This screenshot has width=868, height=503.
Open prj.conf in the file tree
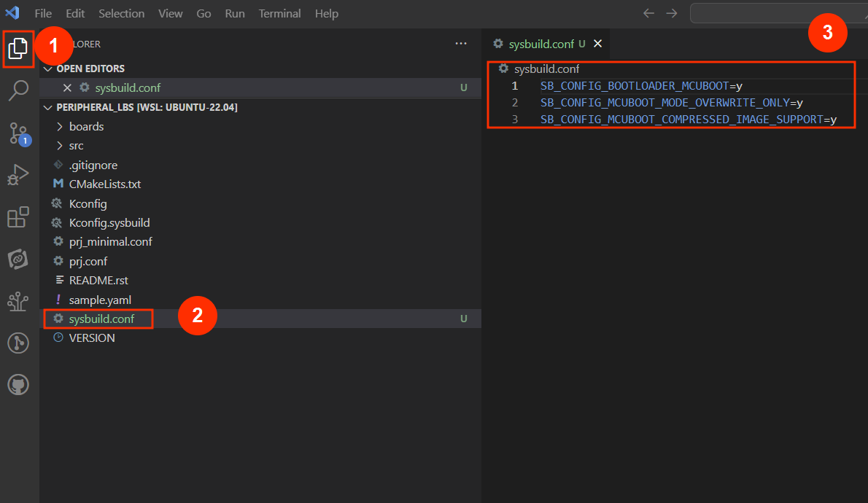(x=88, y=261)
